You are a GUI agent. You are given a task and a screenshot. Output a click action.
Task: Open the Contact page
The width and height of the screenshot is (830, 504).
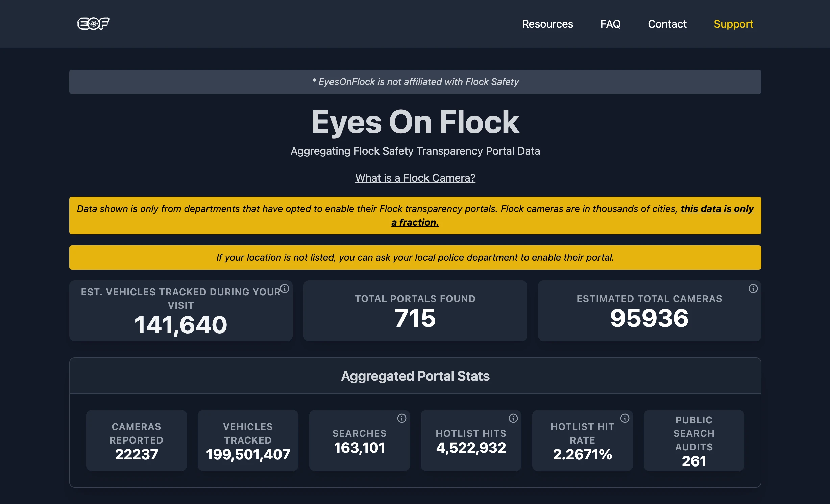click(667, 24)
